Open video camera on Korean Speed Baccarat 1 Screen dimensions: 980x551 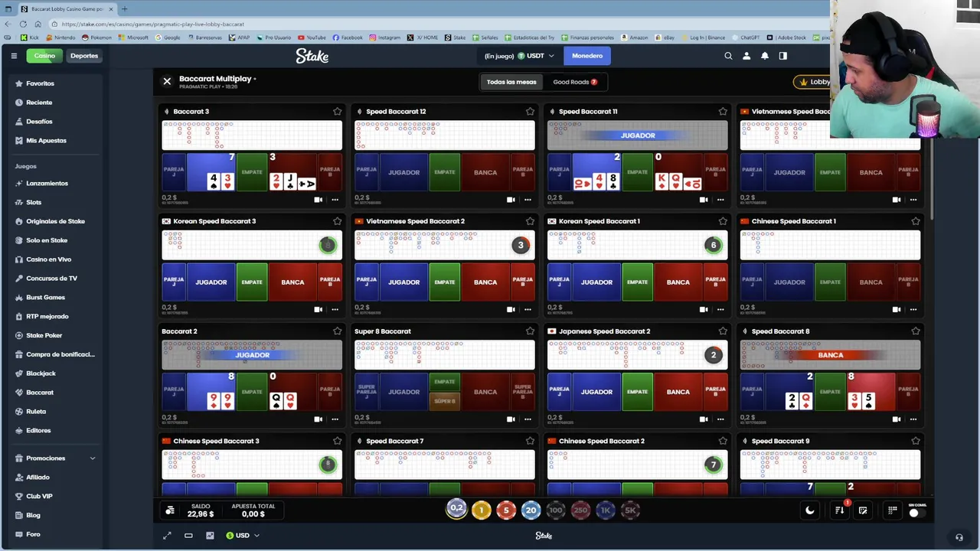(x=704, y=310)
